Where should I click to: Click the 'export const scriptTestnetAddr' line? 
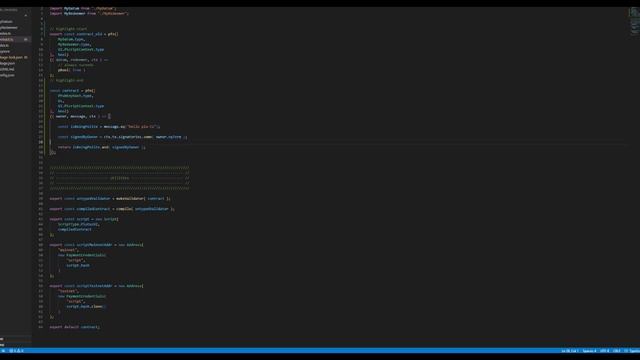coord(96,286)
